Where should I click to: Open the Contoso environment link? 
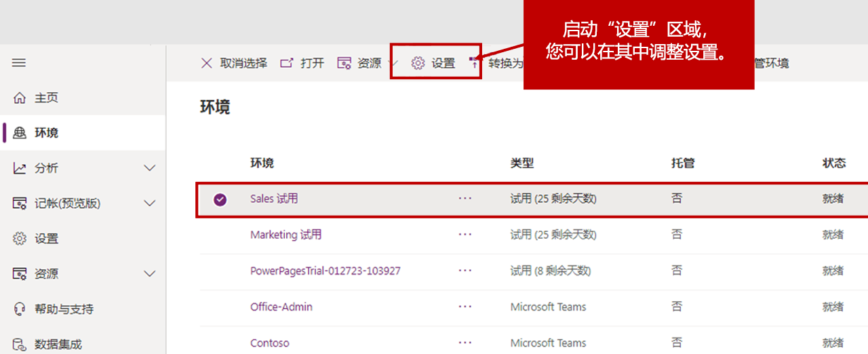(x=270, y=342)
